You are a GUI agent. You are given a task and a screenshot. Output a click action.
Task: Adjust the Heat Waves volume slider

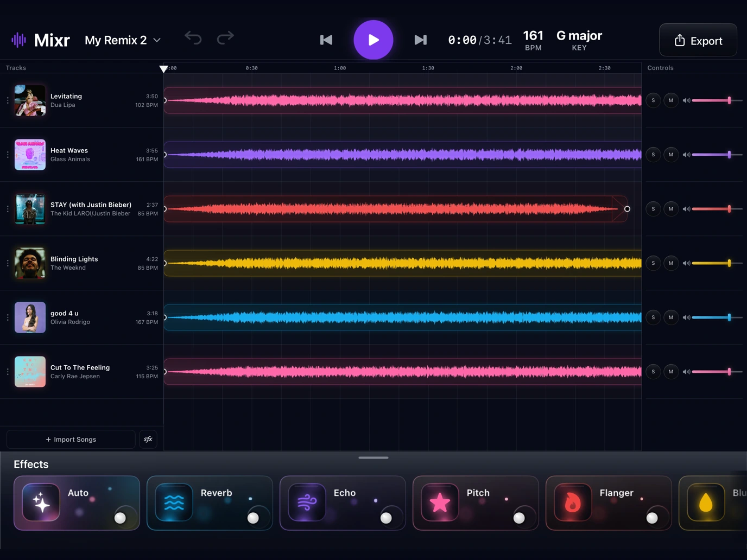click(717, 155)
